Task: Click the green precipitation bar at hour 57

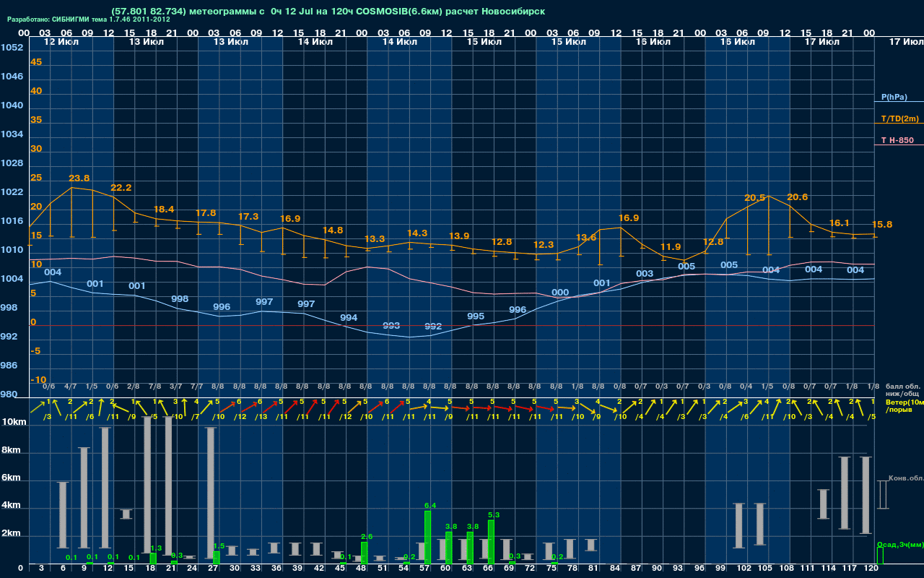Action: 427,538
